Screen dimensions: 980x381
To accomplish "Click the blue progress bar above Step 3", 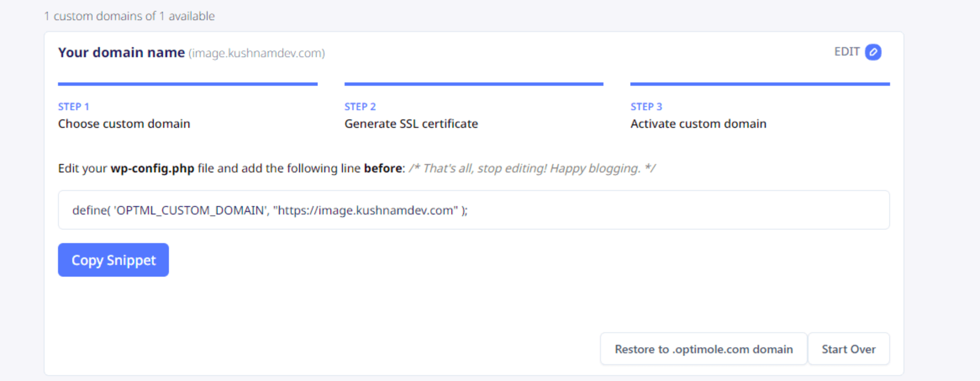I will [x=760, y=84].
